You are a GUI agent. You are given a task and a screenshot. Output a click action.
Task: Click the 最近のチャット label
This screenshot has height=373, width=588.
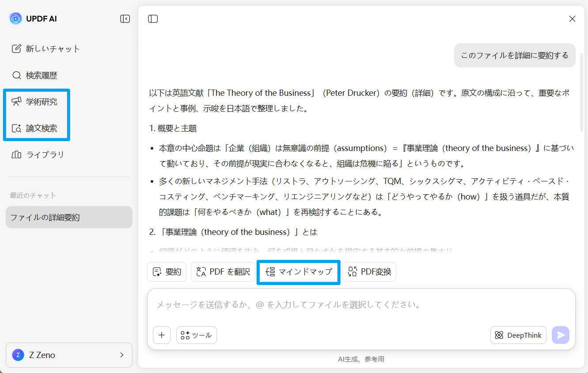(33, 196)
